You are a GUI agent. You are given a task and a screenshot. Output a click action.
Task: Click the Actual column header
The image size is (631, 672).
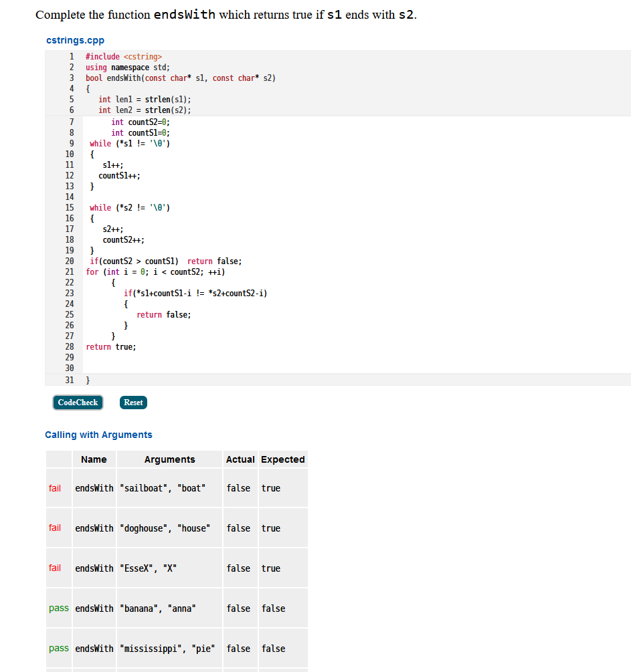click(240, 459)
